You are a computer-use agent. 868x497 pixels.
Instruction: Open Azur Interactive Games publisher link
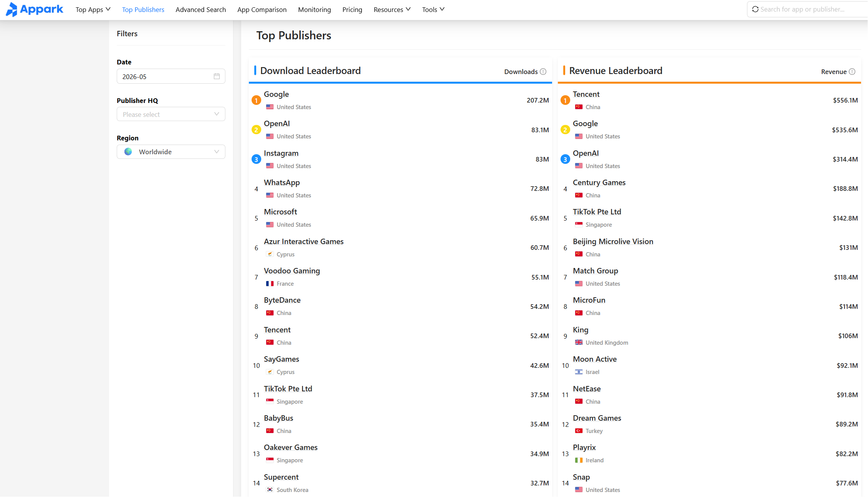pyautogui.click(x=304, y=241)
